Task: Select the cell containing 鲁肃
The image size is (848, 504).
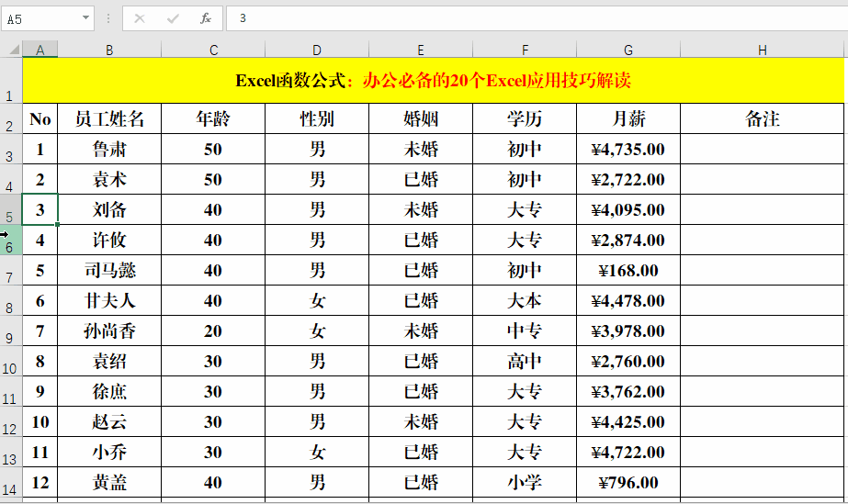Action: [x=109, y=149]
